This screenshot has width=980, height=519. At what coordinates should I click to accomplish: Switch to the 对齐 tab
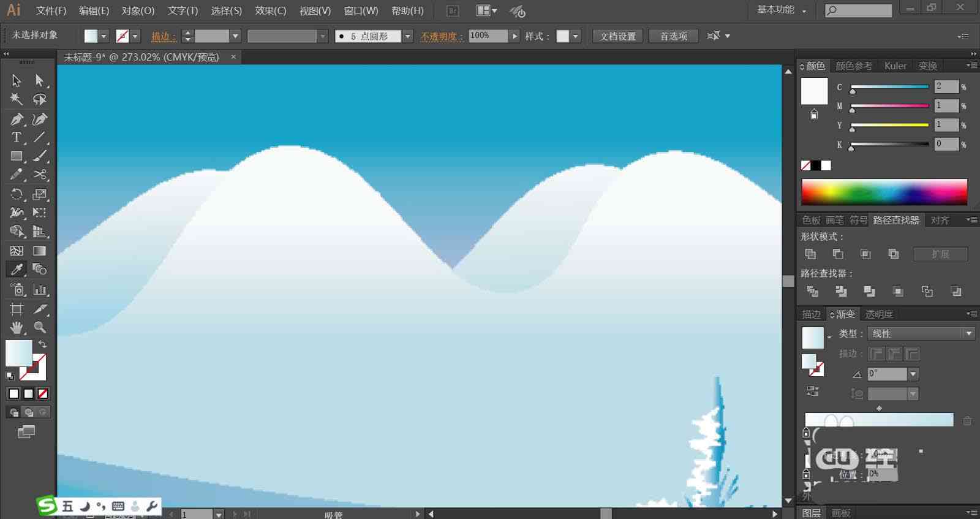[940, 220]
